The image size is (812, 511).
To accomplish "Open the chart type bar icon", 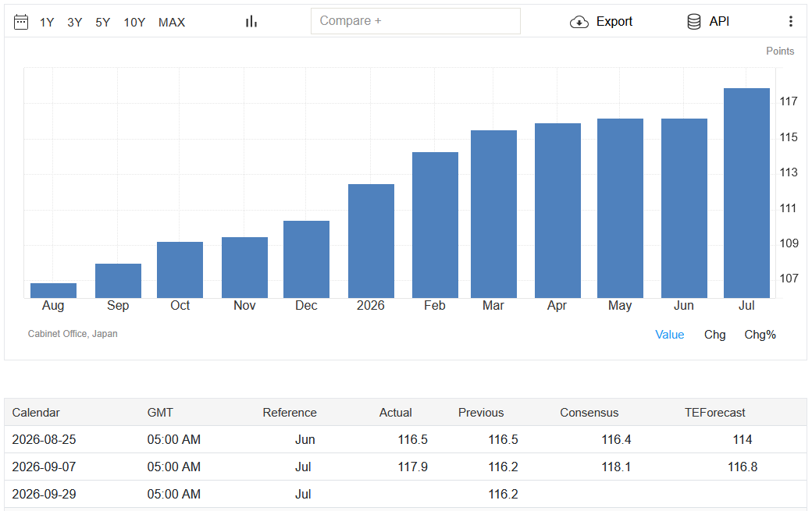I will coord(251,21).
